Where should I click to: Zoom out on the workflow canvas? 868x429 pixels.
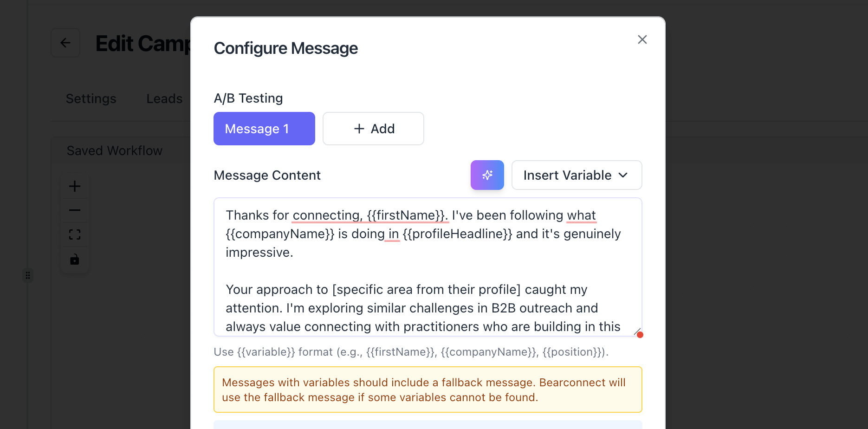75,210
